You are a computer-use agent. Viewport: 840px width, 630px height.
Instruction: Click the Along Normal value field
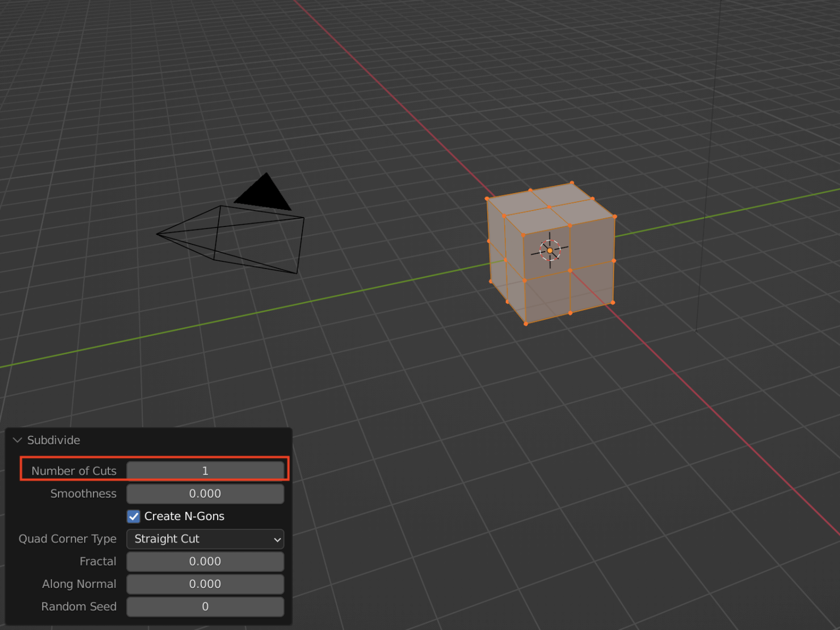click(205, 584)
